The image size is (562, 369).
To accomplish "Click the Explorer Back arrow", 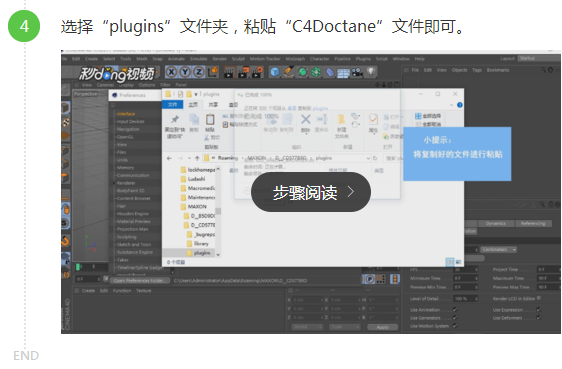I will [x=170, y=158].
